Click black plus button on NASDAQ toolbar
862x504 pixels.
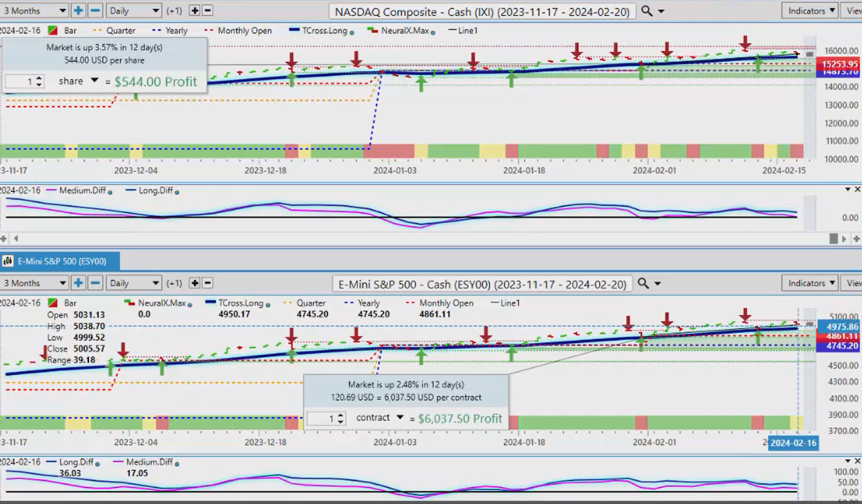[195, 10]
